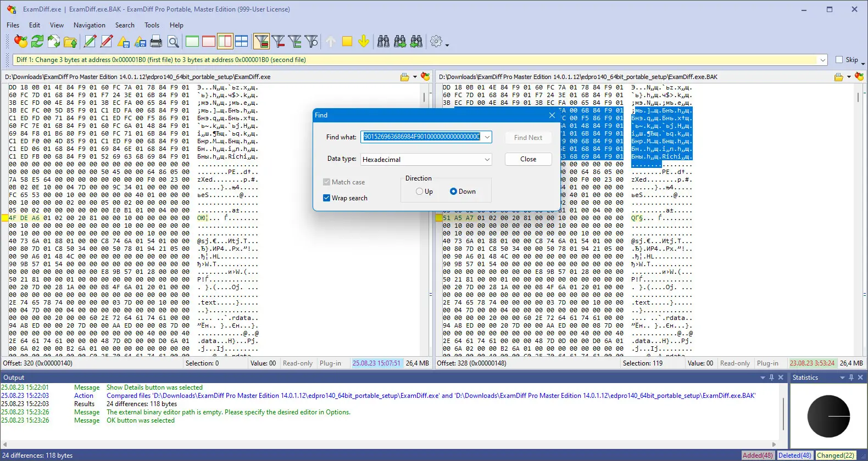
Task: Open the Navigation menu
Action: tap(89, 25)
